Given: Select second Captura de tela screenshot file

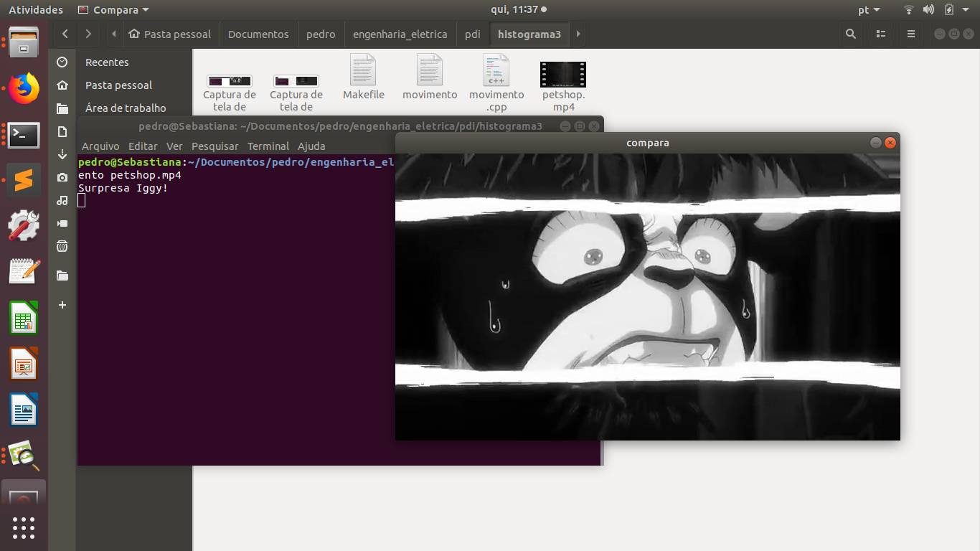Looking at the screenshot, I should 296,93.
